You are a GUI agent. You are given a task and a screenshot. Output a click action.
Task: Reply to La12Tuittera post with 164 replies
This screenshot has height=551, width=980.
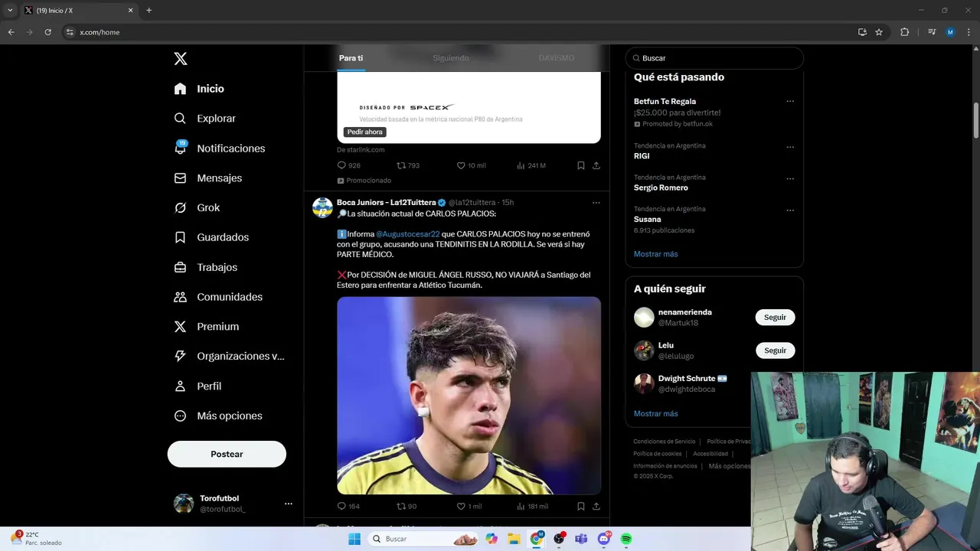348,506
